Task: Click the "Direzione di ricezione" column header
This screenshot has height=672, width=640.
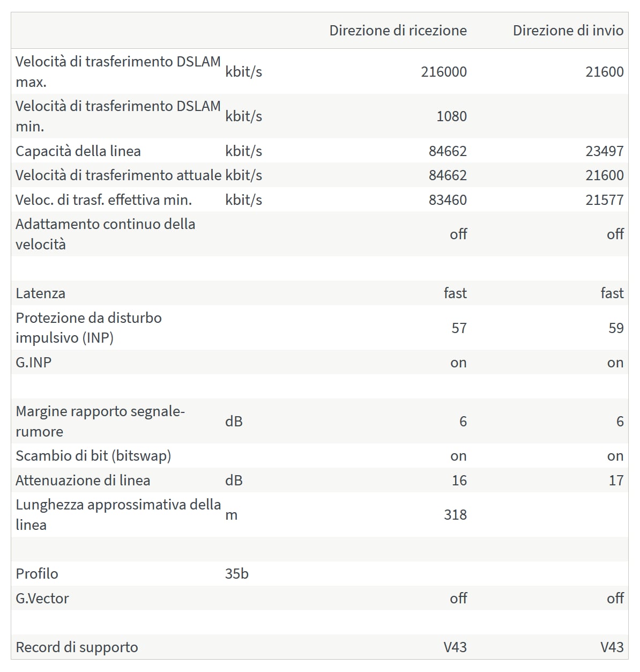Action: point(398,31)
